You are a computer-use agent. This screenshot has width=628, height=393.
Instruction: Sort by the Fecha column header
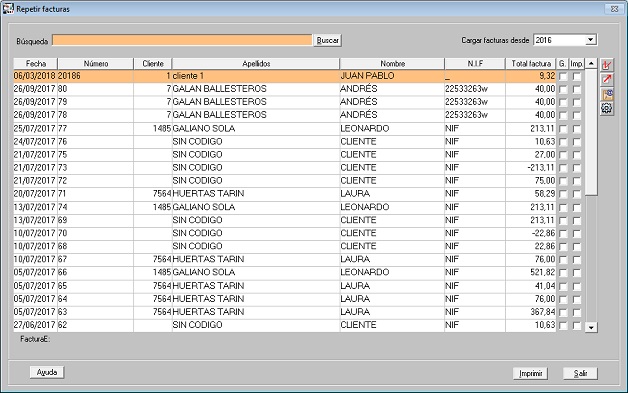click(36, 64)
